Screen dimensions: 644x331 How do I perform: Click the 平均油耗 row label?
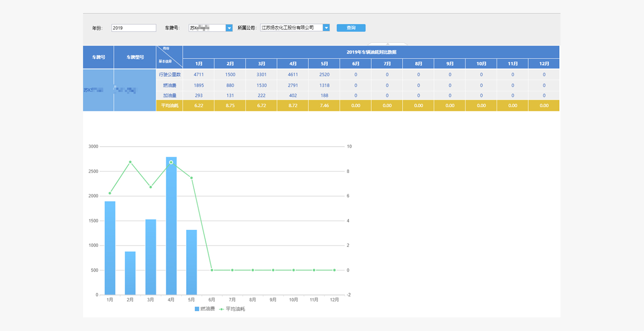click(x=170, y=106)
